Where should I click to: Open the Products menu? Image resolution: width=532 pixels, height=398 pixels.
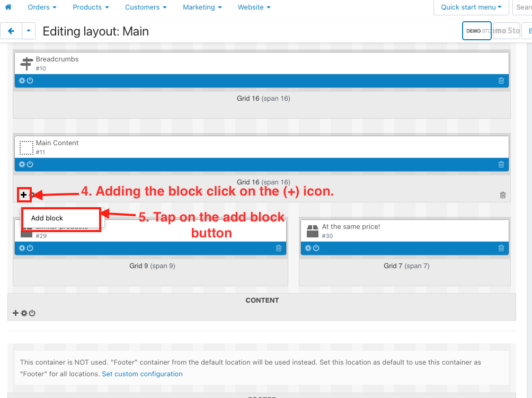pos(91,7)
